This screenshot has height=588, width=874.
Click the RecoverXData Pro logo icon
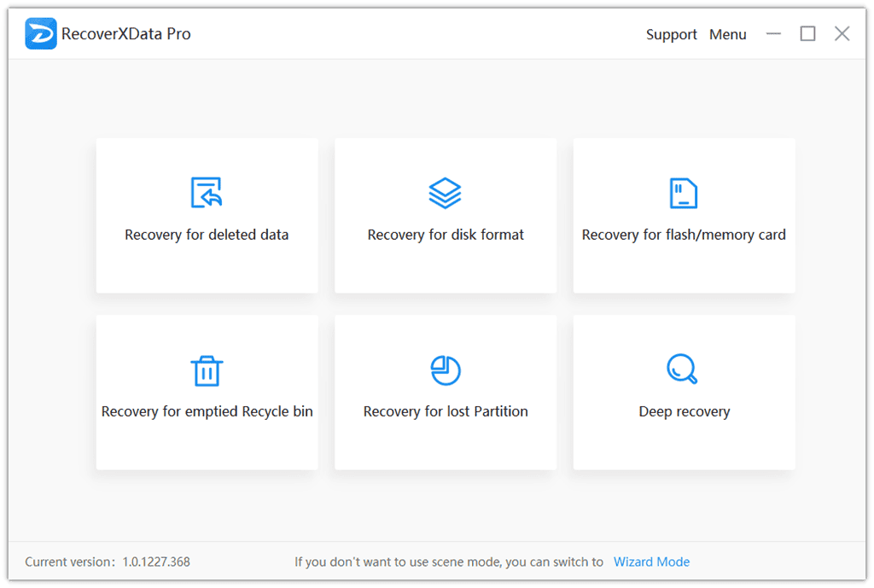click(41, 34)
